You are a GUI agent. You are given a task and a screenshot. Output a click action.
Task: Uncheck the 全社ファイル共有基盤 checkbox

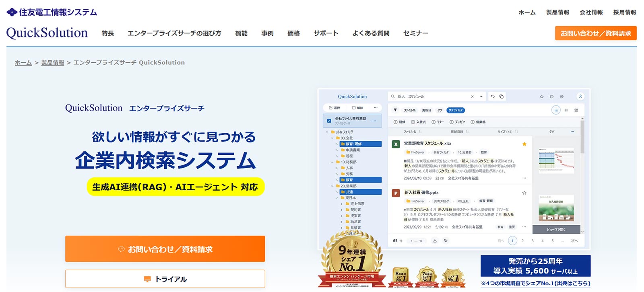pos(329,121)
